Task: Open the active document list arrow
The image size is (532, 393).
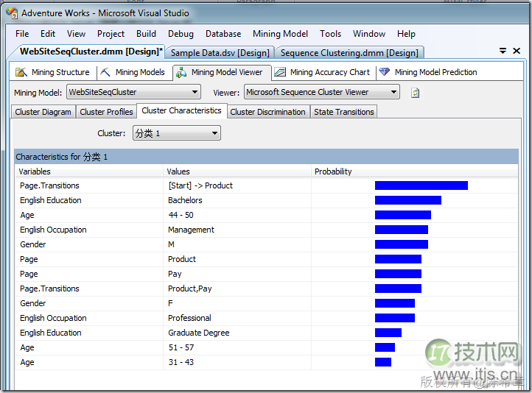Action: pyautogui.click(x=503, y=52)
